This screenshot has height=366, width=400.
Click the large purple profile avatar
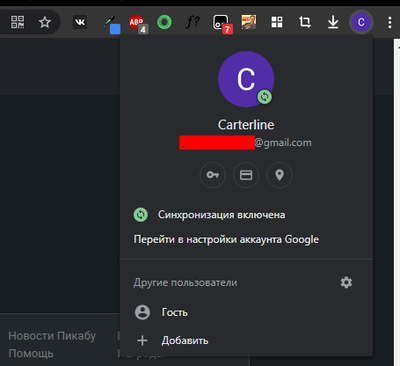click(246, 79)
